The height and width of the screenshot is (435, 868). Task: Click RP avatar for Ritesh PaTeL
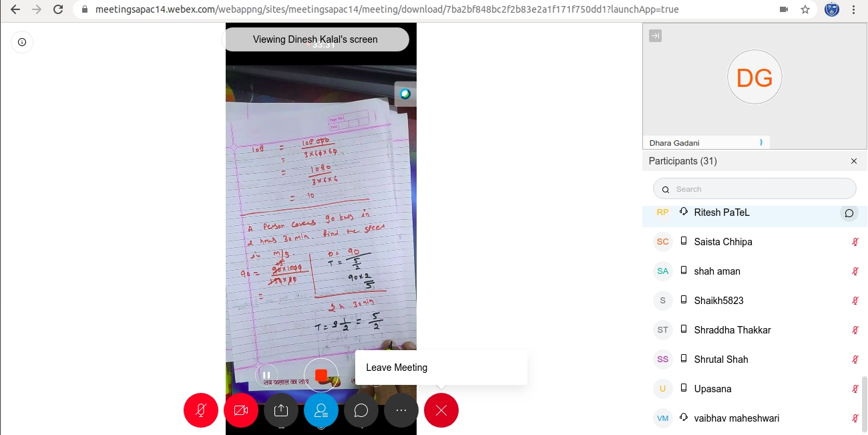click(x=662, y=212)
